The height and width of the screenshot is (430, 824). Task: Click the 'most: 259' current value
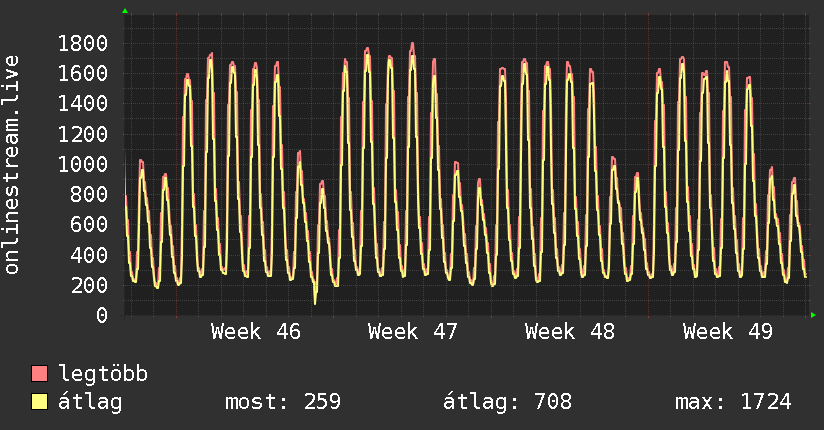click(283, 402)
